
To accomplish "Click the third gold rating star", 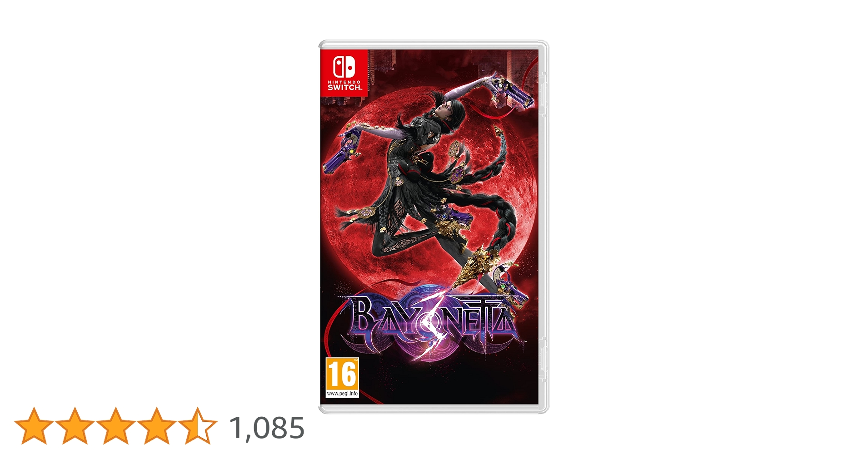I will pyautogui.click(x=115, y=426).
